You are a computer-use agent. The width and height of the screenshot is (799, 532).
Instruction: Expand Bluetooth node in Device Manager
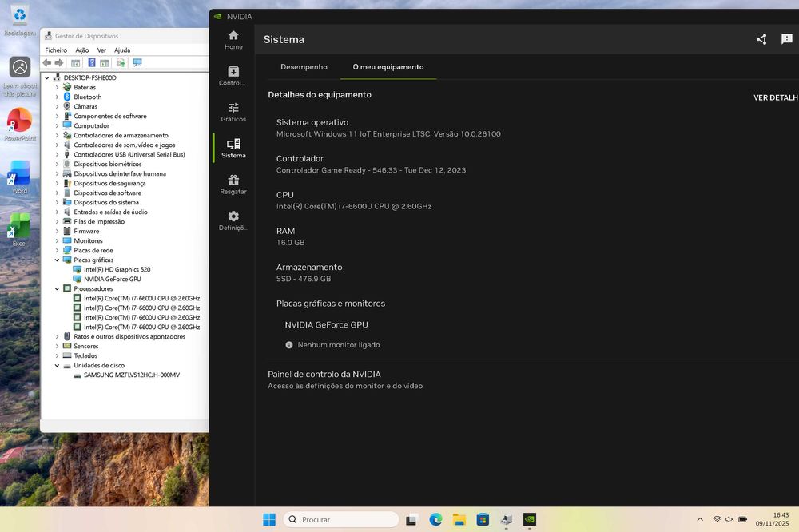tap(57, 97)
